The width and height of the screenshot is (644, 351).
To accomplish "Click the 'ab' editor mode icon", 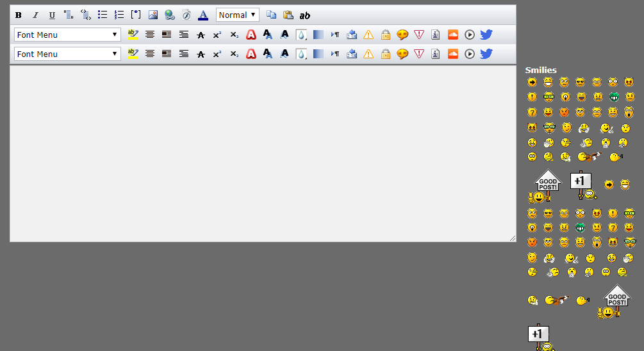I will (x=305, y=15).
